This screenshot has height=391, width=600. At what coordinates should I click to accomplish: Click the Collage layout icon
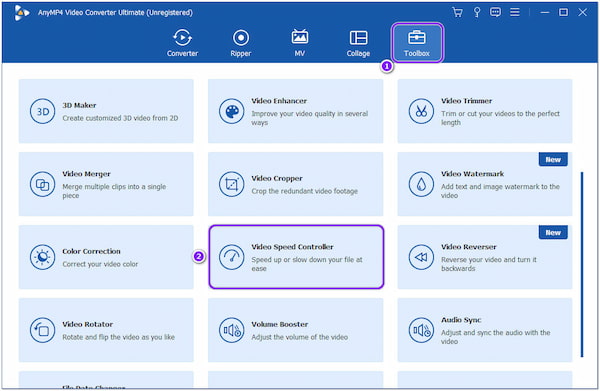coord(358,37)
